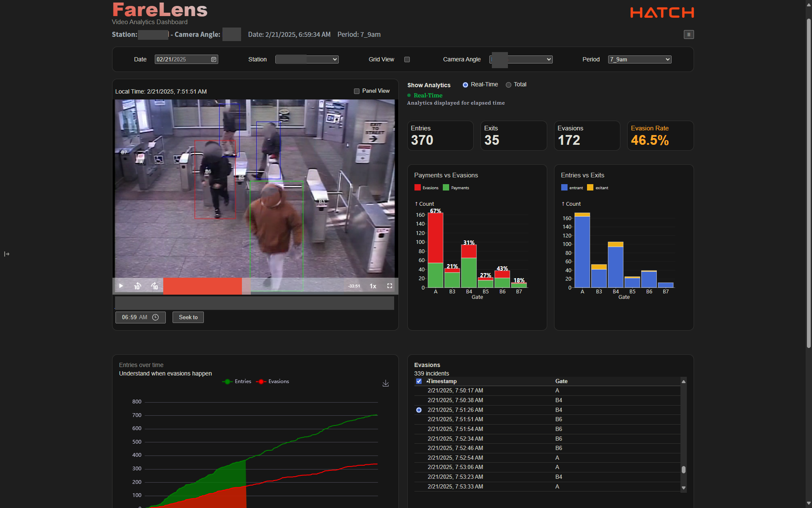This screenshot has height=508, width=812.
Task: Click the red evasion segment on the video progress bar
Action: click(x=202, y=286)
